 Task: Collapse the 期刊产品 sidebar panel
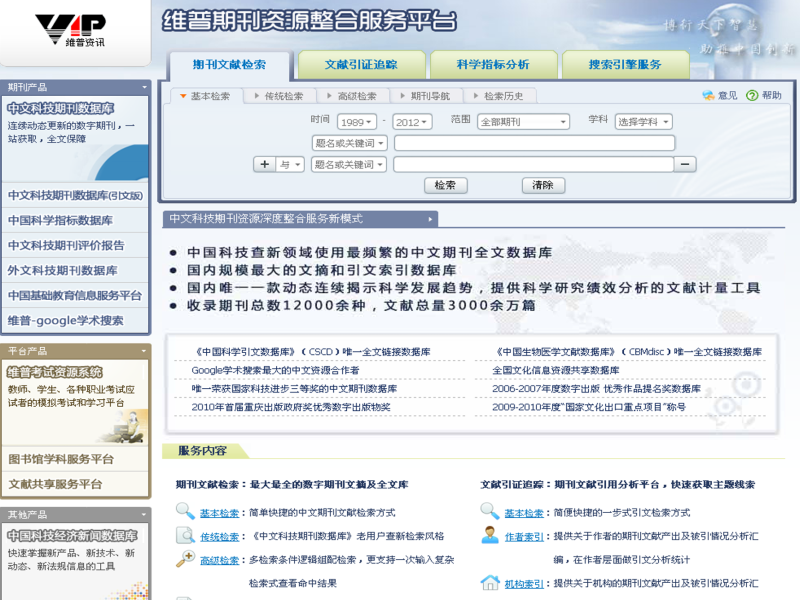coord(144,87)
